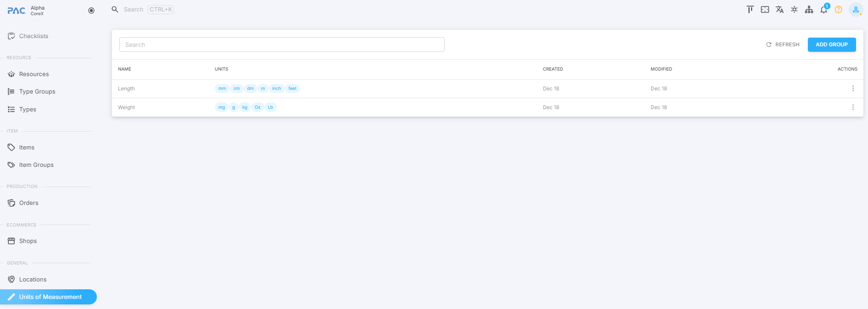
Task: Select the 'kg' unit chip
Action: [245, 107]
